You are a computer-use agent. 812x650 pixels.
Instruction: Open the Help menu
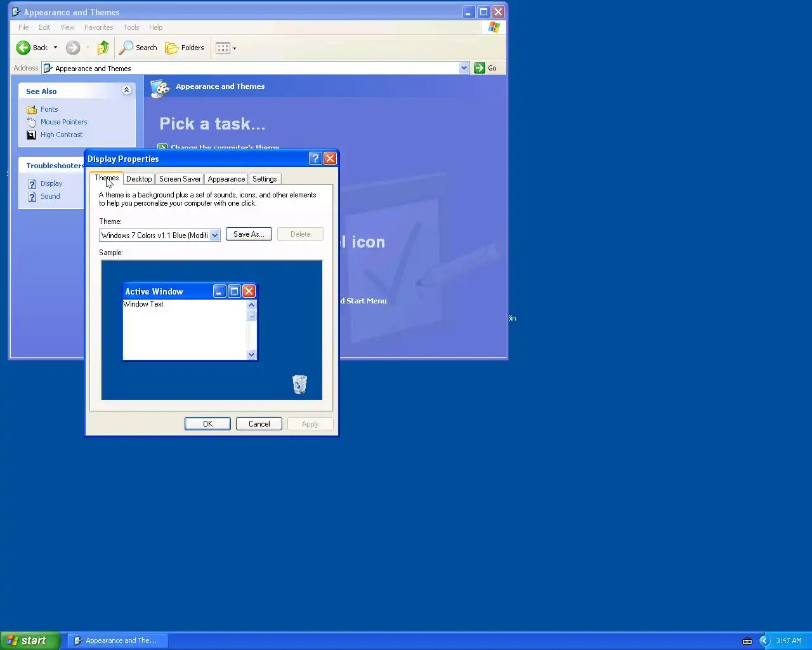click(155, 27)
